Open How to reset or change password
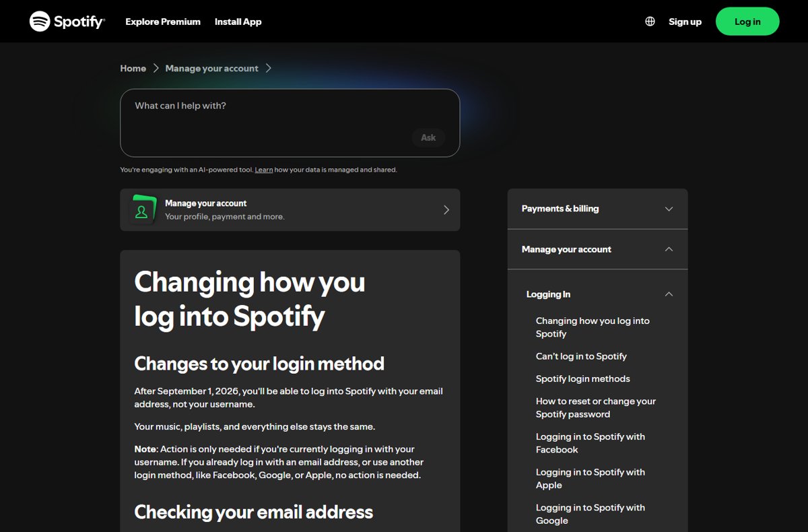The height and width of the screenshot is (532, 808). tap(596, 407)
